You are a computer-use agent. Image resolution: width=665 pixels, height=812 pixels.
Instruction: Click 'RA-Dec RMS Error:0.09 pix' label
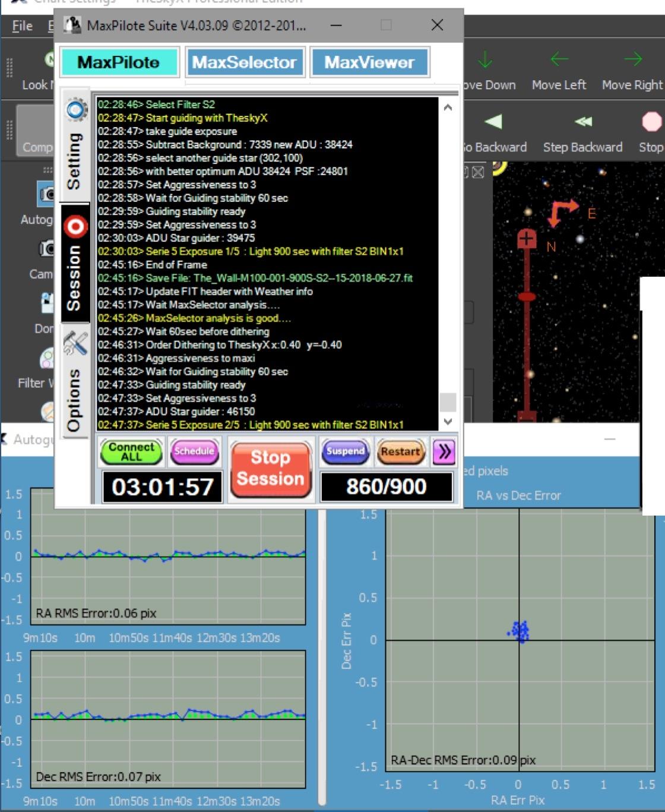coord(463,760)
